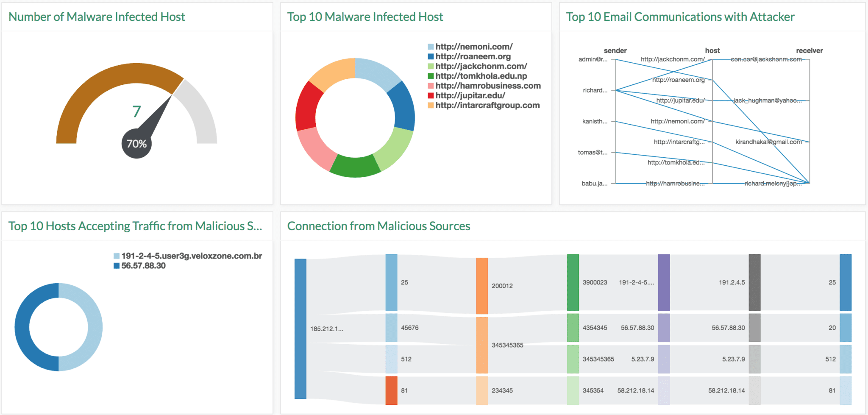The image size is (868, 415).
Task: Click the 70% gauge needle indicator
Action: pyautogui.click(x=137, y=143)
